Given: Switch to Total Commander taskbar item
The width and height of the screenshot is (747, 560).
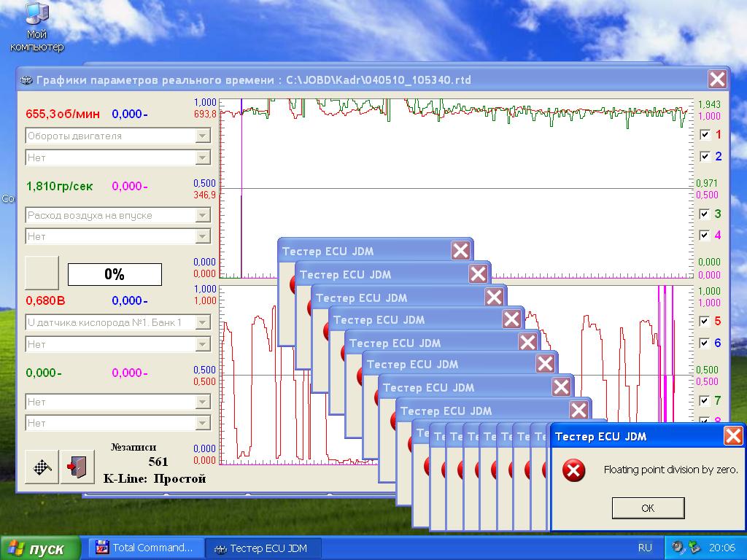Looking at the screenshot, I should pyautogui.click(x=145, y=548).
